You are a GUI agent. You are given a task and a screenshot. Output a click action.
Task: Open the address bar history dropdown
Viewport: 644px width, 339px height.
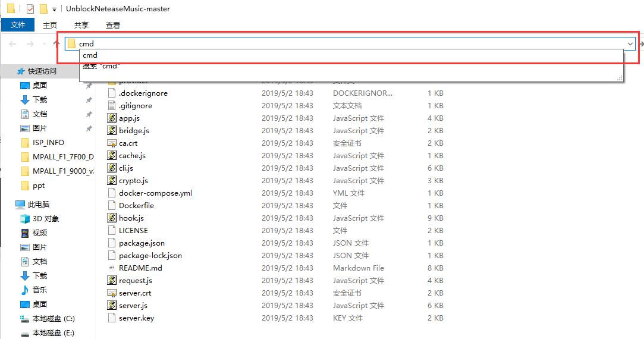tap(630, 43)
